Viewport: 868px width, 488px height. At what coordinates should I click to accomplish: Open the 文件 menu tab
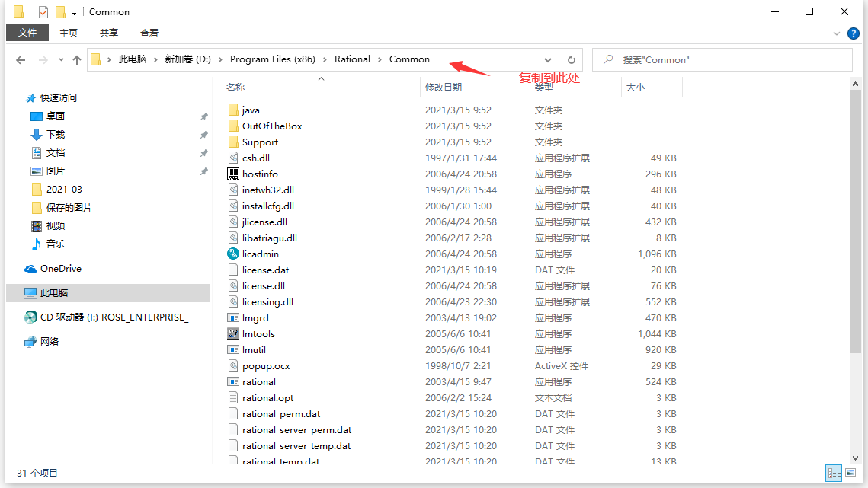(x=27, y=33)
